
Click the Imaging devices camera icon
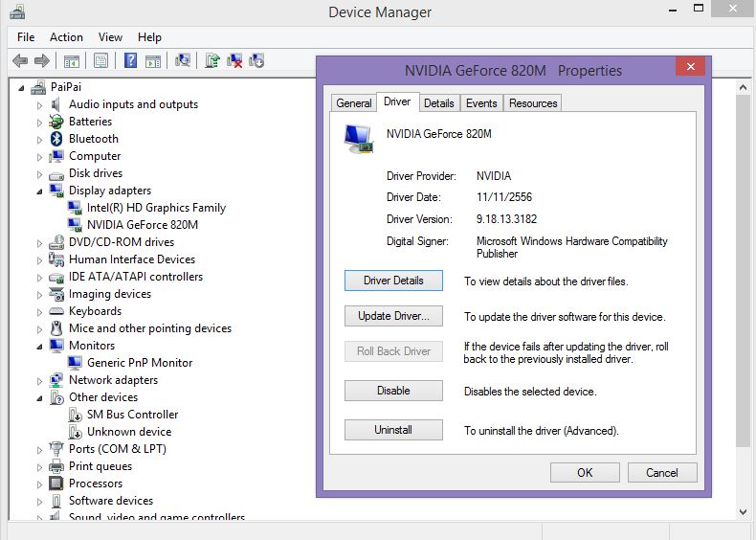(56, 294)
